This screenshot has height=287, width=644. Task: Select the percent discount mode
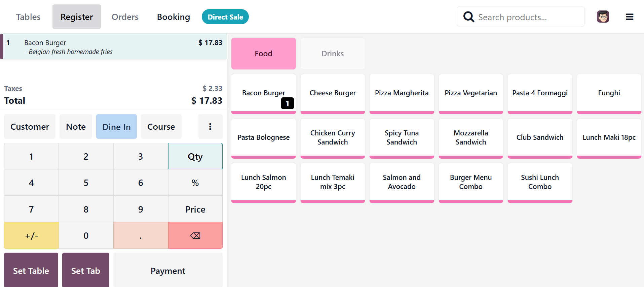click(195, 183)
